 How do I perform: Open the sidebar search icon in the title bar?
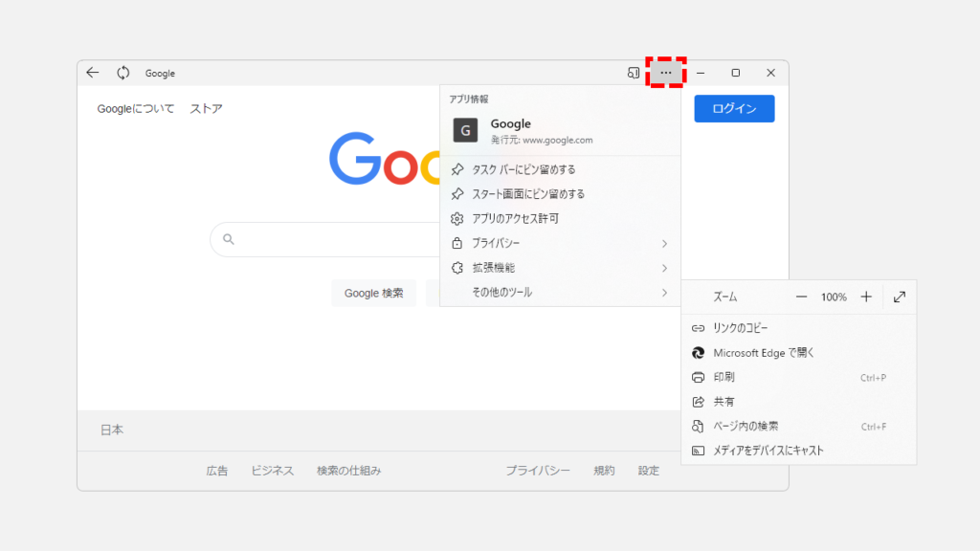634,73
